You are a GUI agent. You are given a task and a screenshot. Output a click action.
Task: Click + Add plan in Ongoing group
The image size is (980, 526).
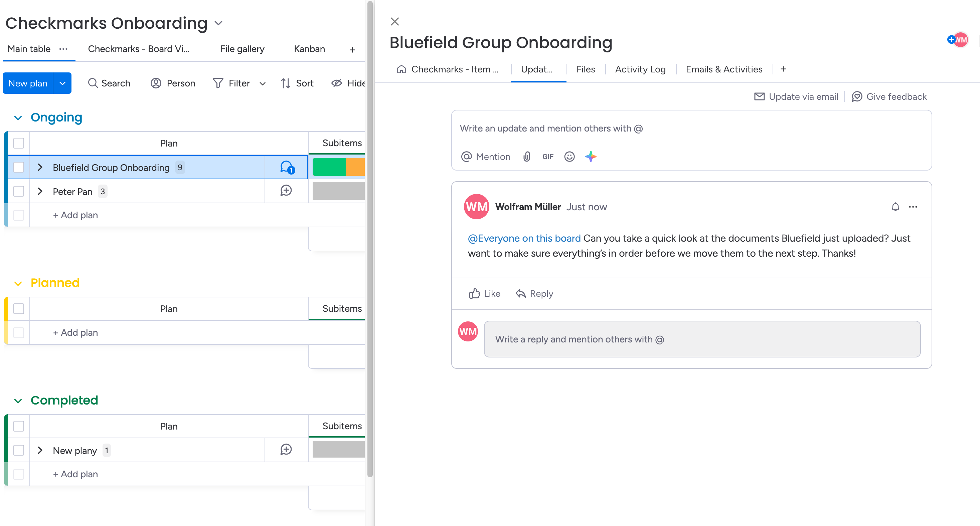tap(75, 215)
